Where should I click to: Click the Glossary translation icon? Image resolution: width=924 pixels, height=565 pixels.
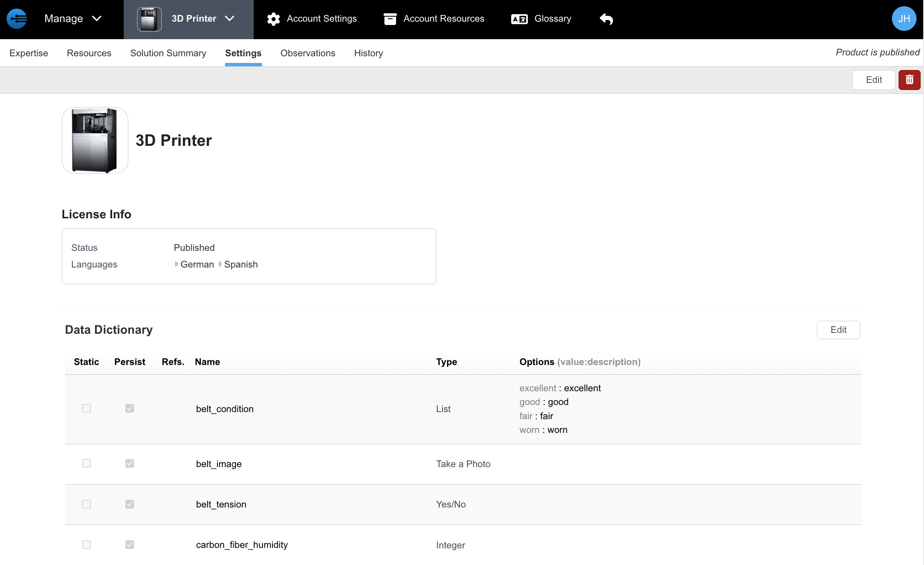(519, 19)
